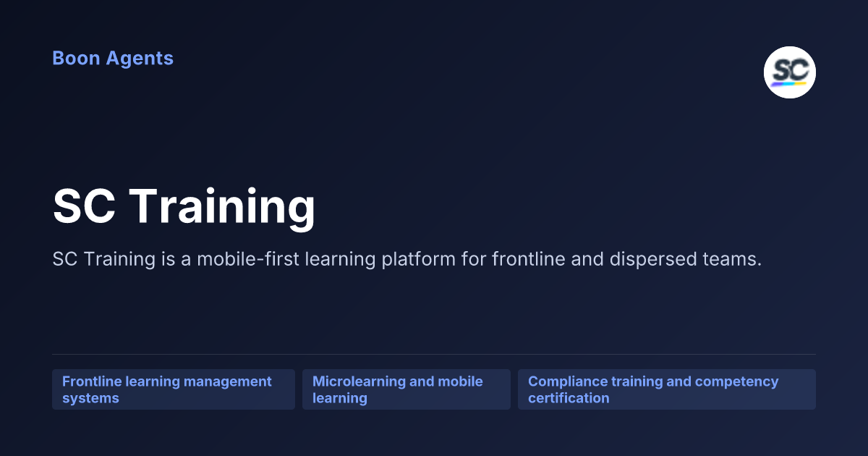Image resolution: width=868 pixels, height=456 pixels.
Task: Click the SC Training logo icon
Action: (x=790, y=72)
